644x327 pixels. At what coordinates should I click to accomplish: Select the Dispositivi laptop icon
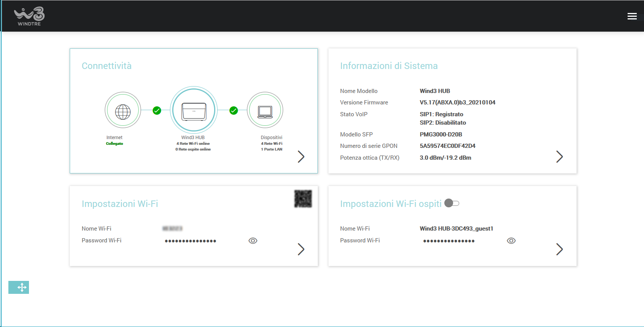[265, 110]
